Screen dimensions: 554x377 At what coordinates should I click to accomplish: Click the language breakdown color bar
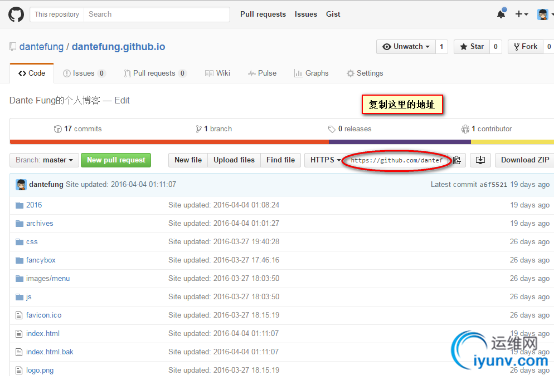[x=282, y=142]
